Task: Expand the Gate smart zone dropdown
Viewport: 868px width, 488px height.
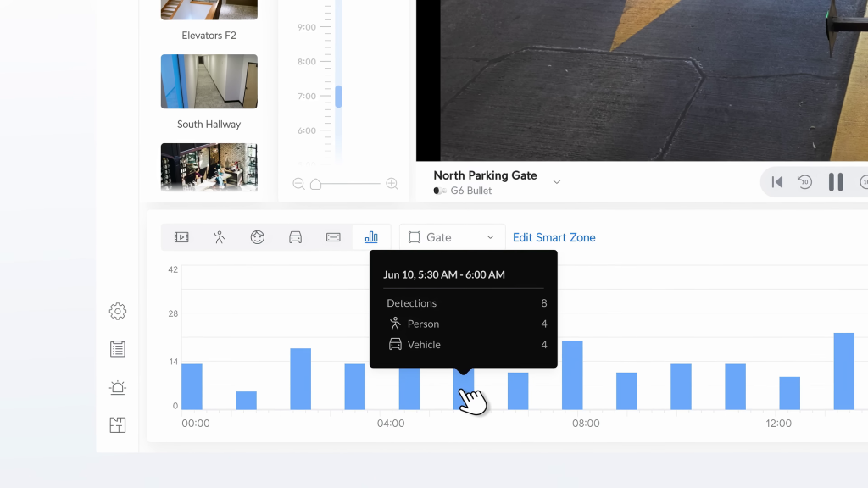Action: [x=451, y=237]
